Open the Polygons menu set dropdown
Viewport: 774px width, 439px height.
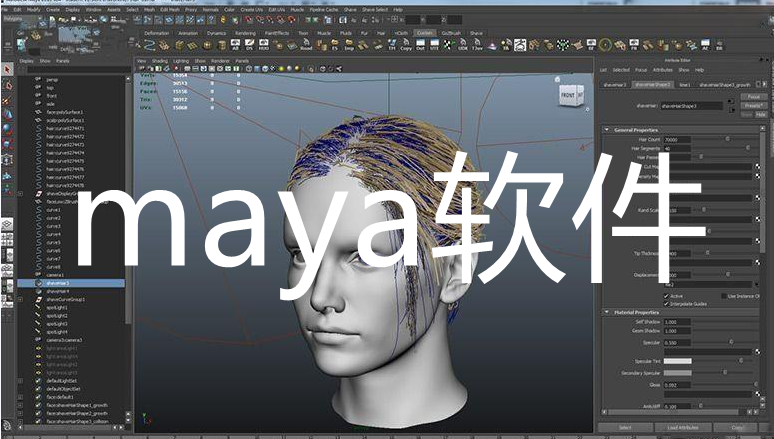(22, 19)
